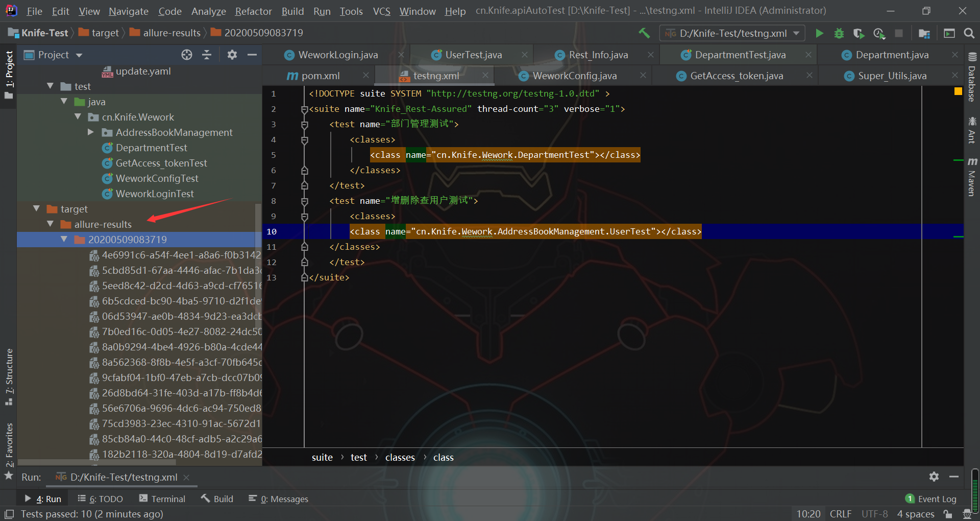
Task: Toggle tool window bars at bottom-left corner
Action: tap(9, 514)
